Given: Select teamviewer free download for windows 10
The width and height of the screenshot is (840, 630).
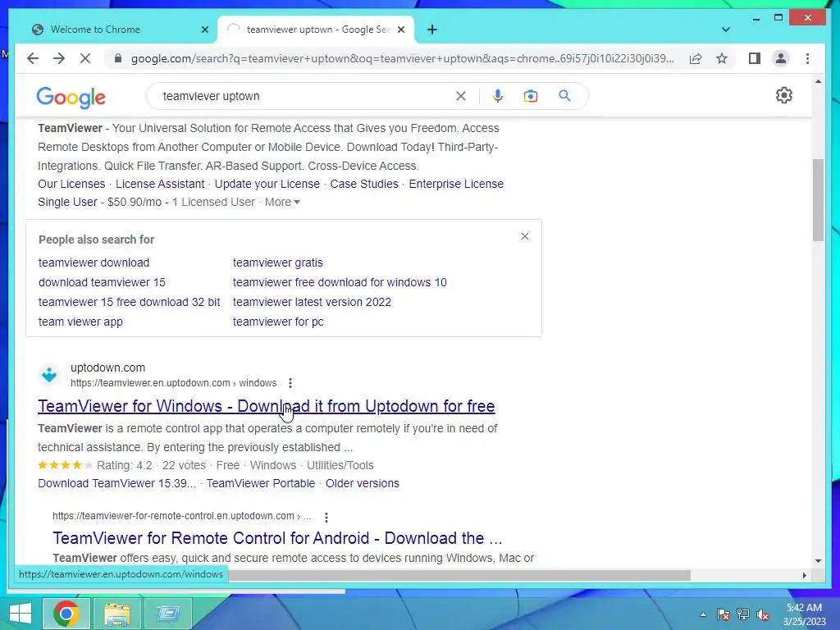Looking at the screenshot, I should coord(340,282).
